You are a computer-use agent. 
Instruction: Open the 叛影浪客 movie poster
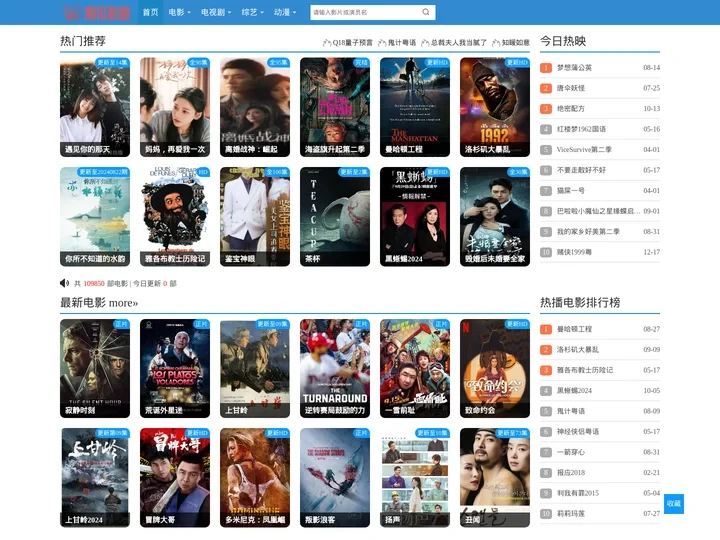pos(335,478)
